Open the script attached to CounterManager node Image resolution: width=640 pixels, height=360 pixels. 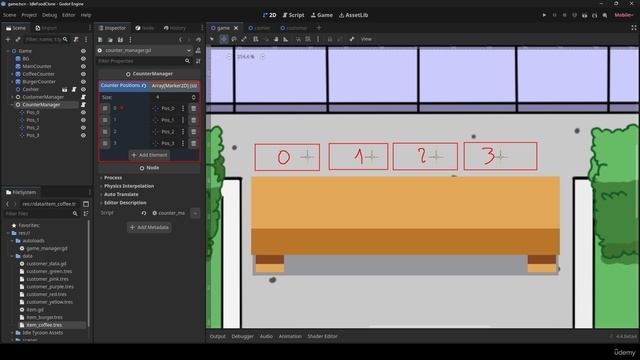tap(83, 105)
